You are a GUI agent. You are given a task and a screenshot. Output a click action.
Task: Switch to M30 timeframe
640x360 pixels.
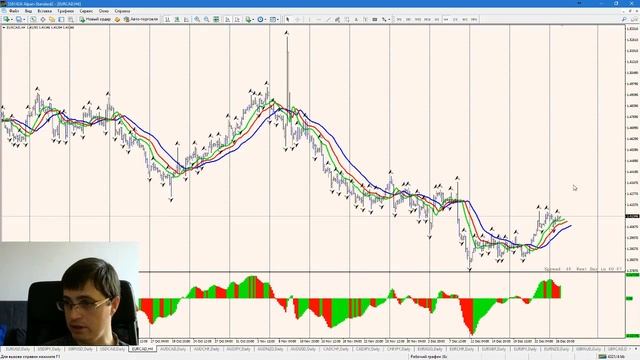click(x=427, y=19)
